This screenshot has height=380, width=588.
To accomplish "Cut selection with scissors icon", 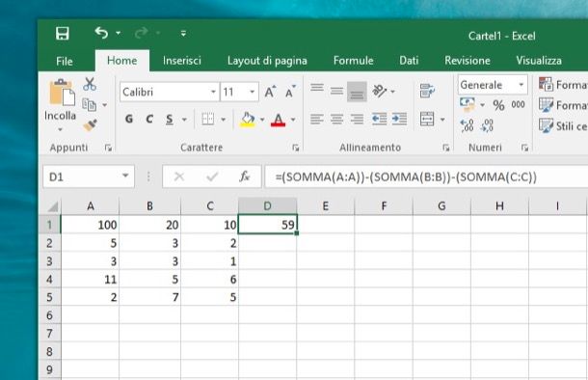I will coord(90,84).
